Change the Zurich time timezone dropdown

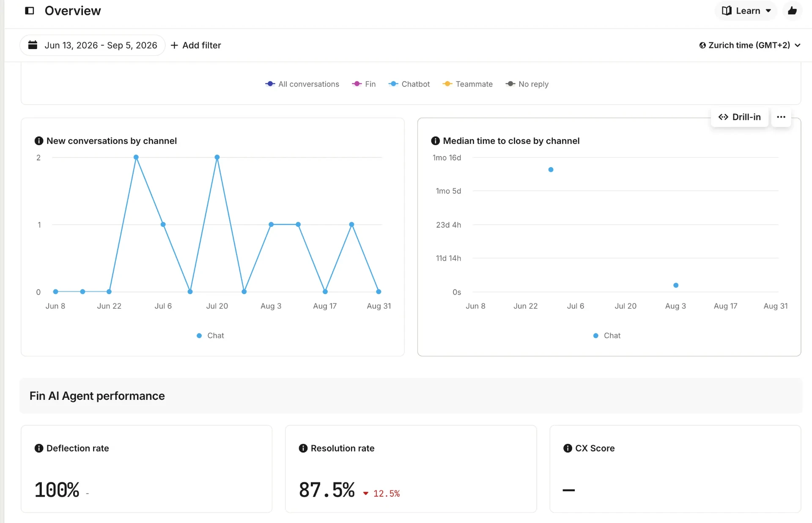(x=749, y=45)
